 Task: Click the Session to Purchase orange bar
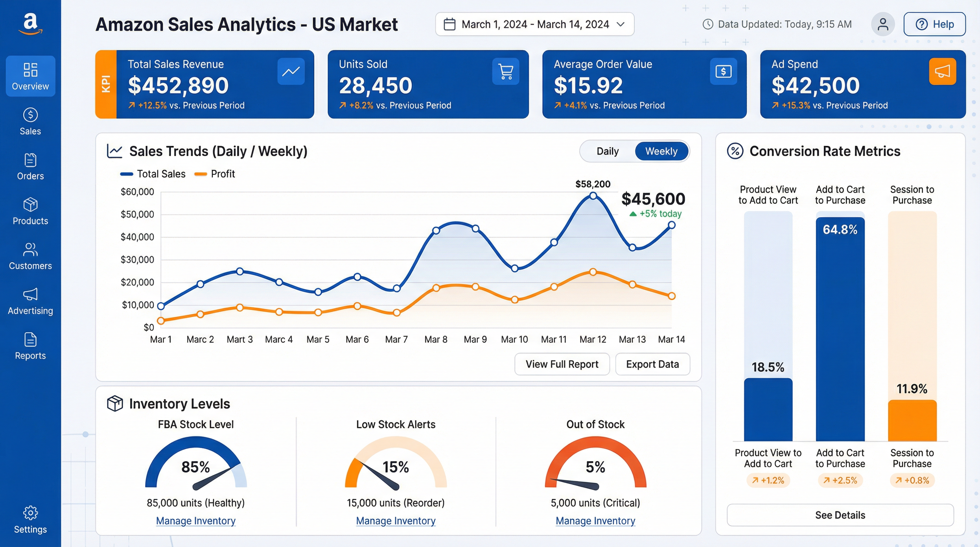coord(912,420)
